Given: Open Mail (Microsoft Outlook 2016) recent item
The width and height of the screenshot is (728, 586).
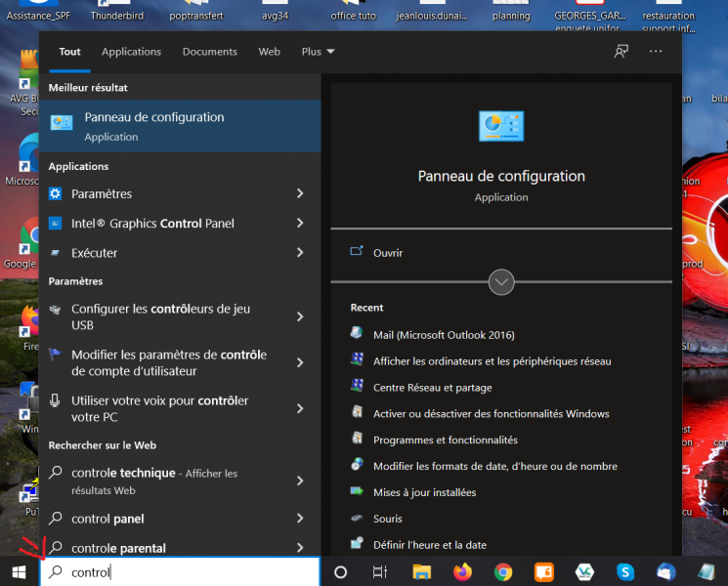Looking at the screenshot, I should pos(444,335).
